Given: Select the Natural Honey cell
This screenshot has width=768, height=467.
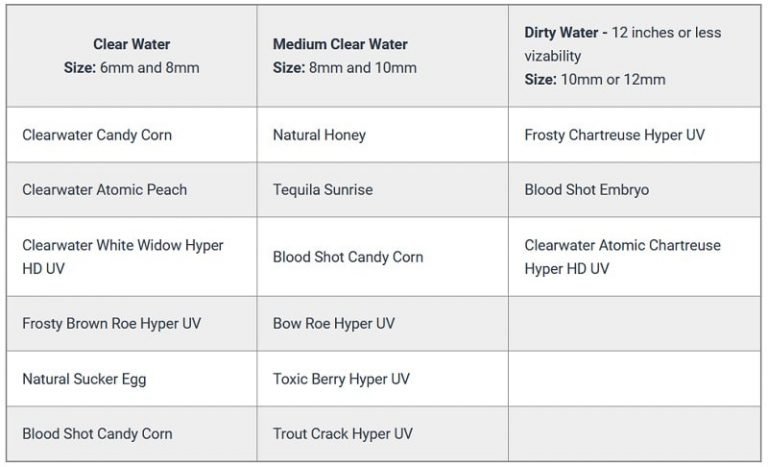Looking at the screenshot, I should point(319,135).
